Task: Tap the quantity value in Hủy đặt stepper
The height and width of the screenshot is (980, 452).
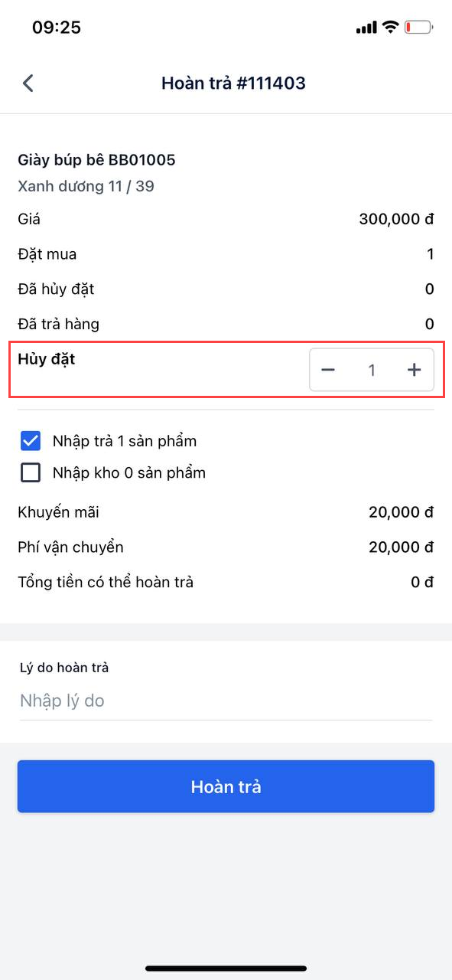Action: click(x=372, y=371)
